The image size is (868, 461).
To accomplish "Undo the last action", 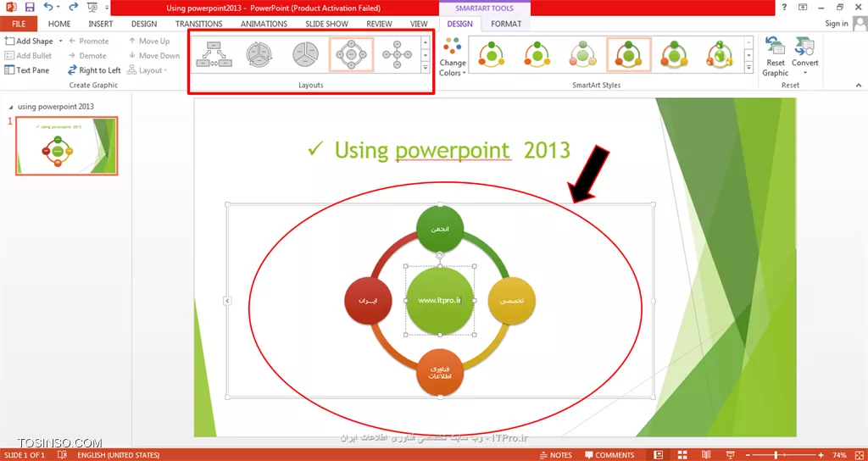I will point(48,7).
